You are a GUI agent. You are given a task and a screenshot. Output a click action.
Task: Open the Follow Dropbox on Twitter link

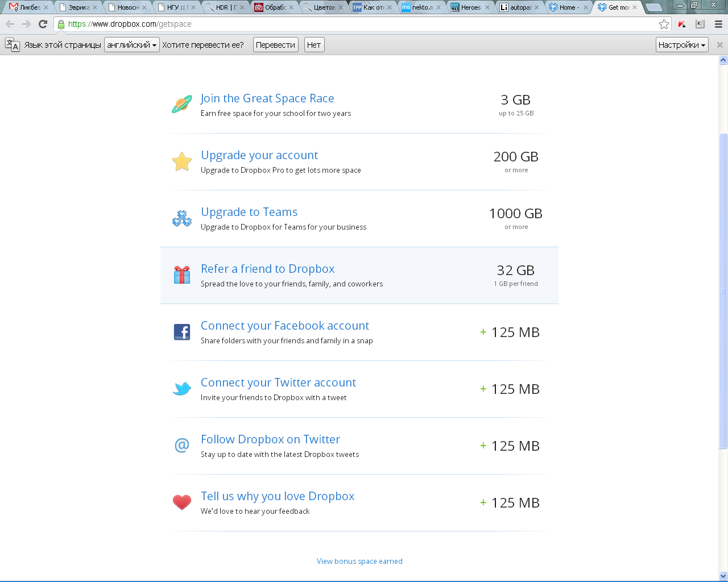[x=270, y=439]
